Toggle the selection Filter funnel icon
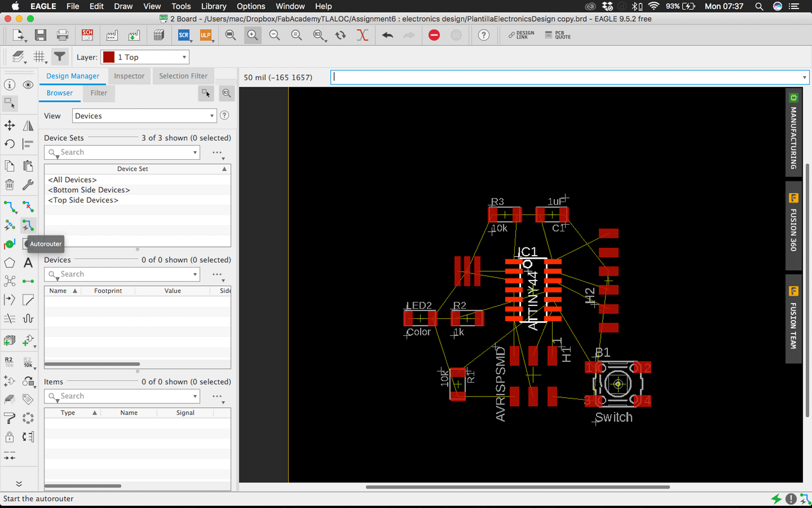The height and width of the screenshot is (508, 812). (60, 57)
